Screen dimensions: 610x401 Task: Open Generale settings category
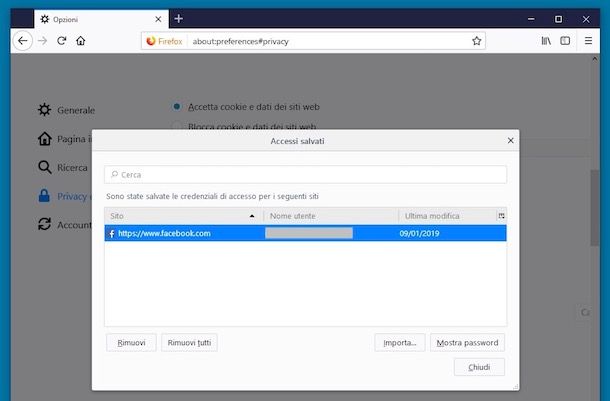(x=66, y=110)
